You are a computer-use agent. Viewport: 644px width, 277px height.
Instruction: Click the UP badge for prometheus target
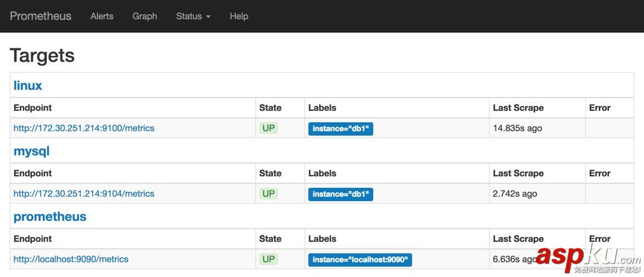point(268,259)
